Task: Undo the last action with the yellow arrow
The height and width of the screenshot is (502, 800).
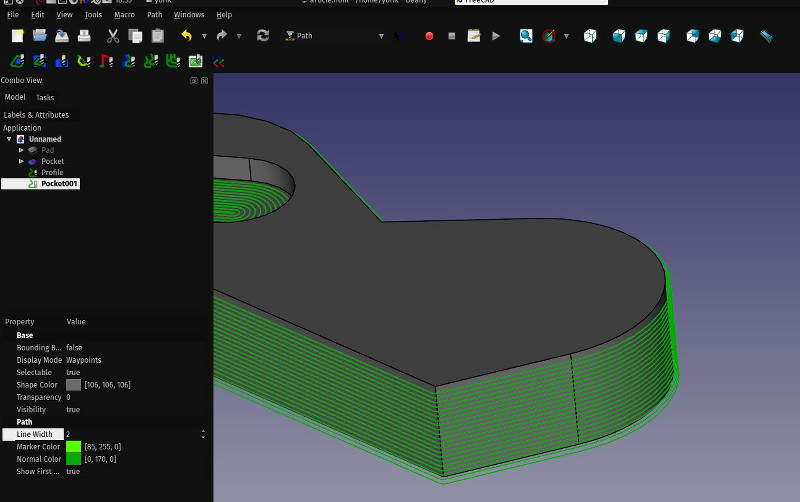Action: point(186,36)
